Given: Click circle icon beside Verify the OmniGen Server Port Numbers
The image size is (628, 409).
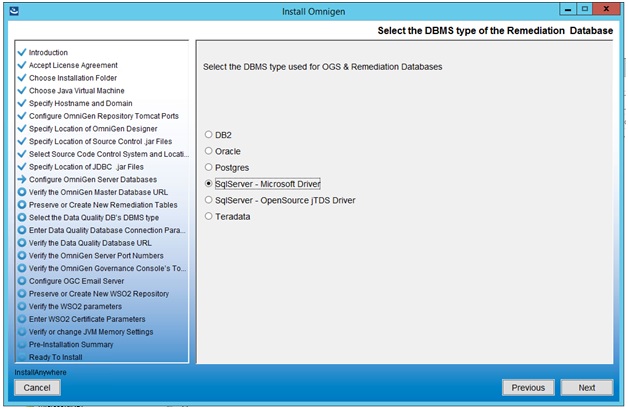Looking at the screenshot, I should pos(22,256).
